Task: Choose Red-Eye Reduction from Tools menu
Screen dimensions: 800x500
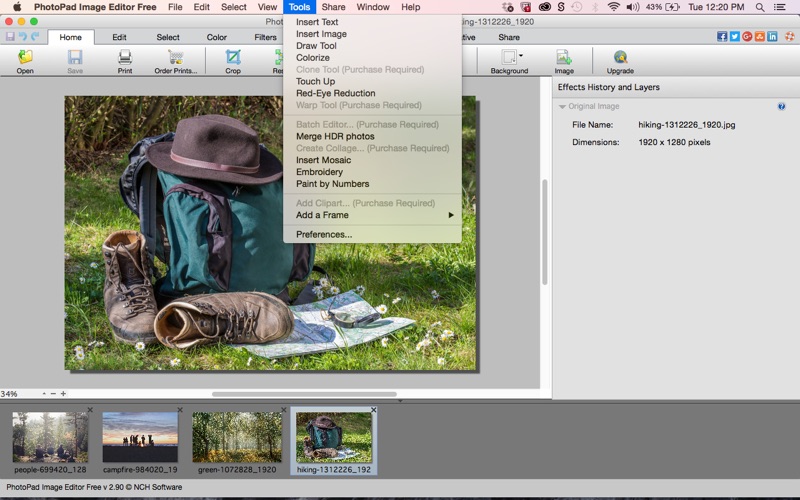Action: 335,93
